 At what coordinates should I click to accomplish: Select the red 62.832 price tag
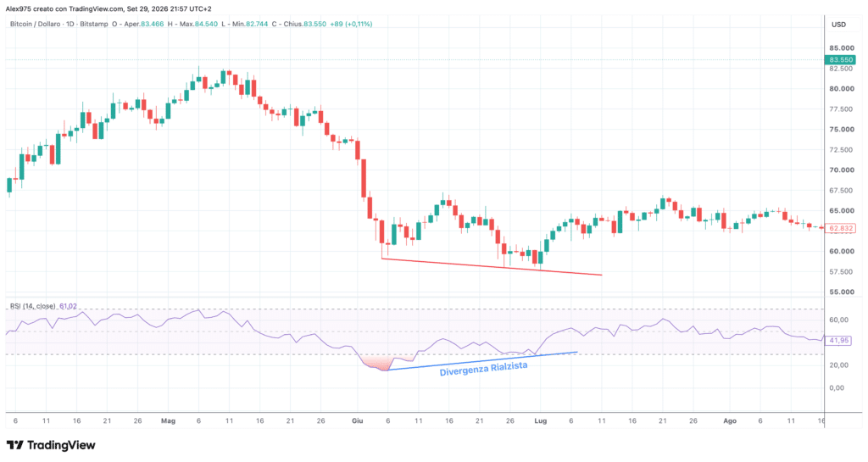[x=840, y=228]
